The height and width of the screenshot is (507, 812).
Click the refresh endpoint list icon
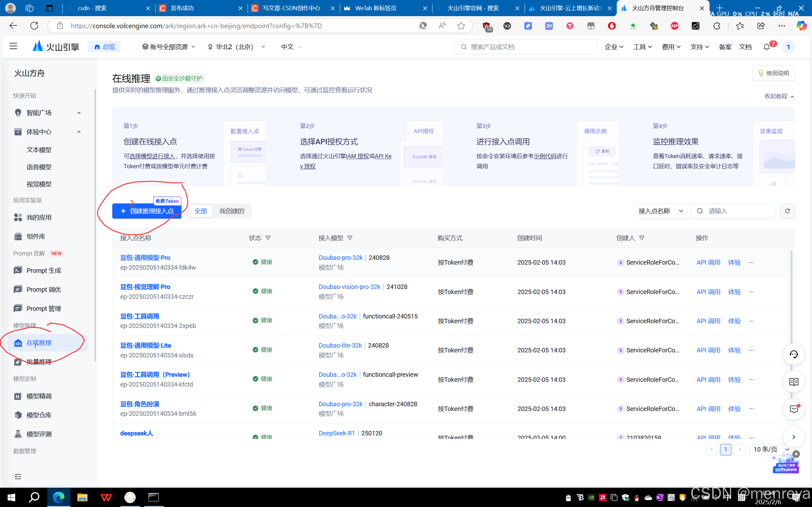point(787,211)
